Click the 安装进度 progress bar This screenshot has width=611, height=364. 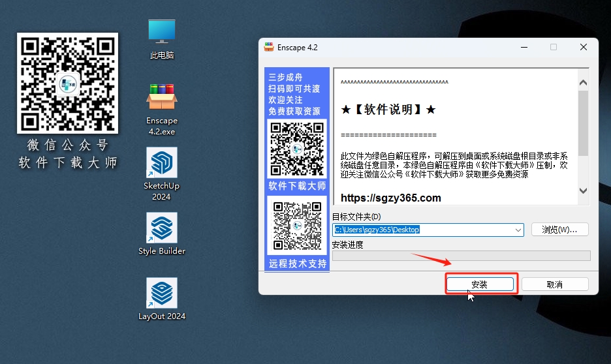pos(462,256)
